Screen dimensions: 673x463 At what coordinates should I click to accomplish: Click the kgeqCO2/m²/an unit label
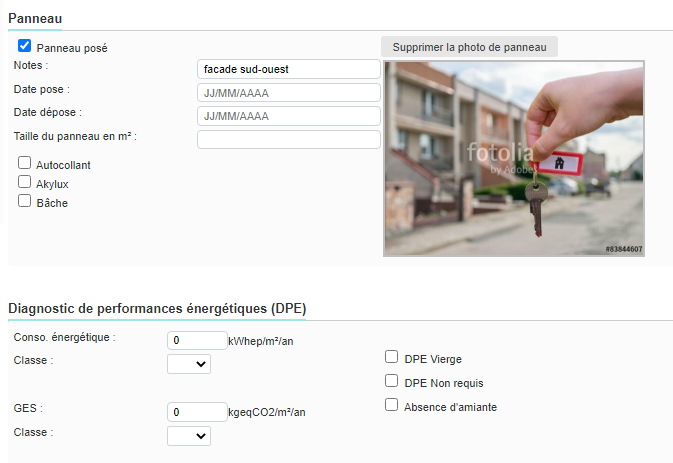pos(268,413)
